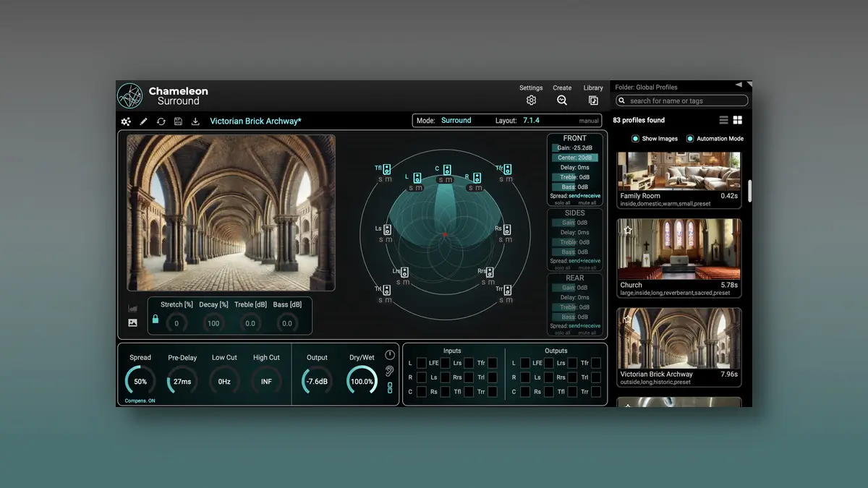Switch to grid view in library
This screenshot has width=868, height=488.
pyautogui.click(x=738, y=120)
